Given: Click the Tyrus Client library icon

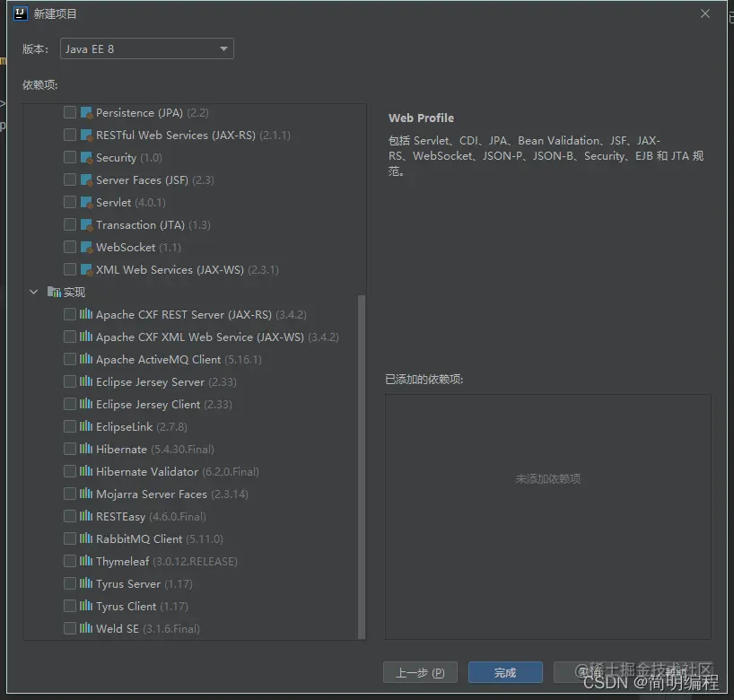Looking at the screenshot, I should (x=85, y=606).
